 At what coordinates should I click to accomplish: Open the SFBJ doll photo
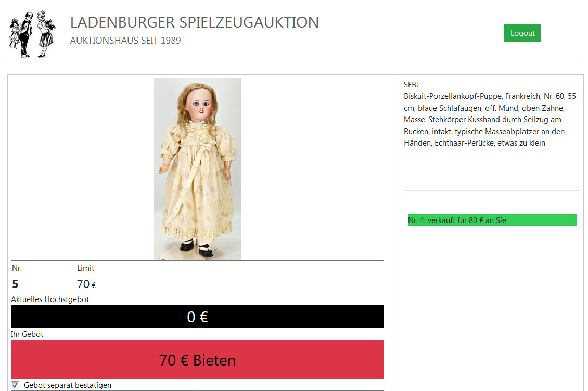click(x=197, y=169)
